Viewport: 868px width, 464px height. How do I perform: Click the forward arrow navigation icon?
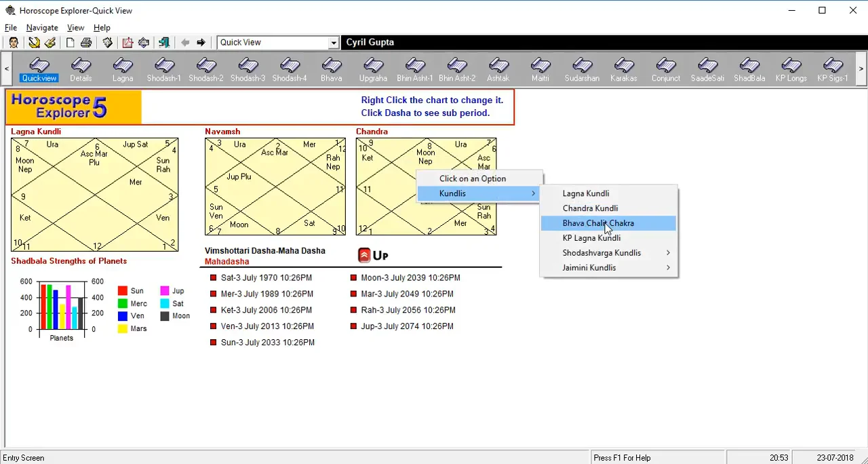pos(201,43)
